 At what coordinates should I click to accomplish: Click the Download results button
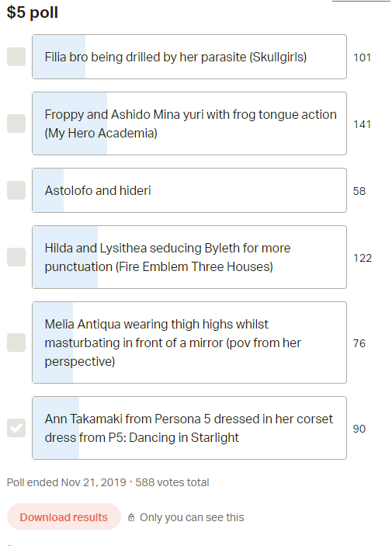[64, 517]
